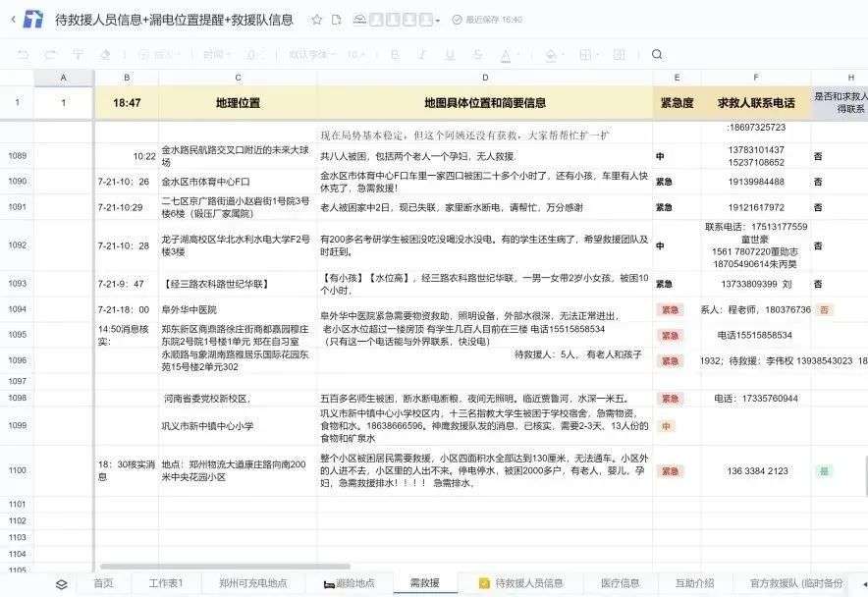Select column D header
Viewport: 868px width, 597px height.
tap(485, 78)
